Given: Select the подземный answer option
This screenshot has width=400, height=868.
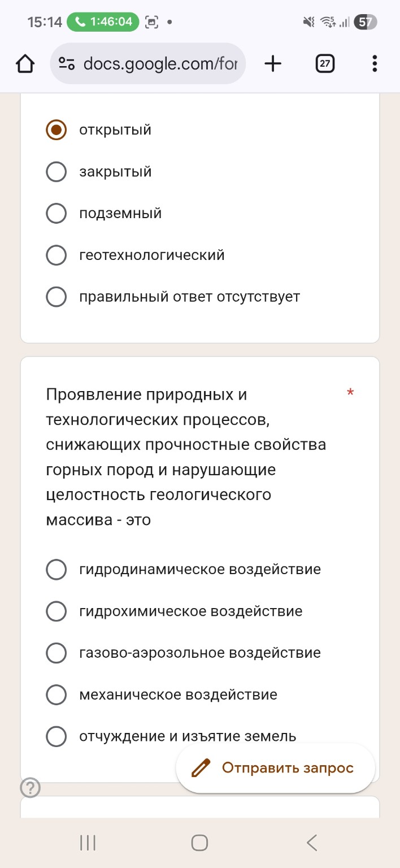Looking at the screenshot, I should pos(56,213).
